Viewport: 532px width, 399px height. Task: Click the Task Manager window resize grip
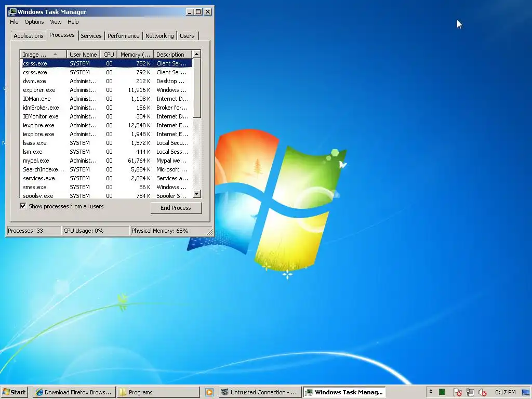(210, 232)
